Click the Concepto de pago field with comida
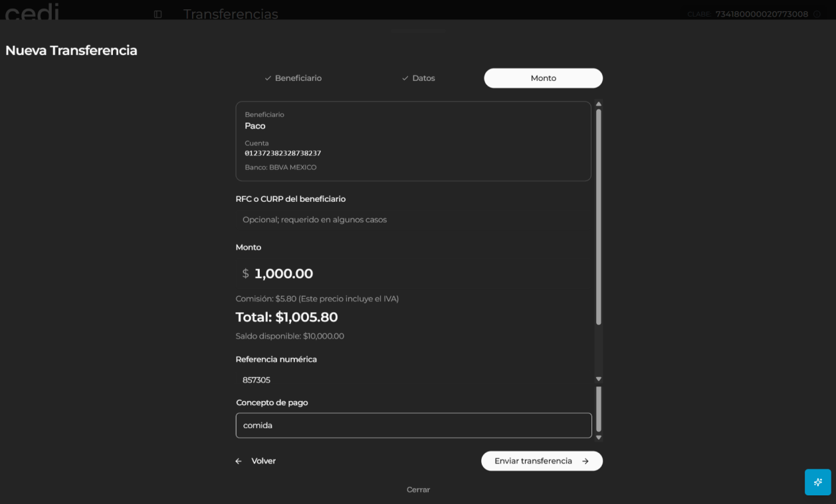Screen dimensions: 836x504 413,426
